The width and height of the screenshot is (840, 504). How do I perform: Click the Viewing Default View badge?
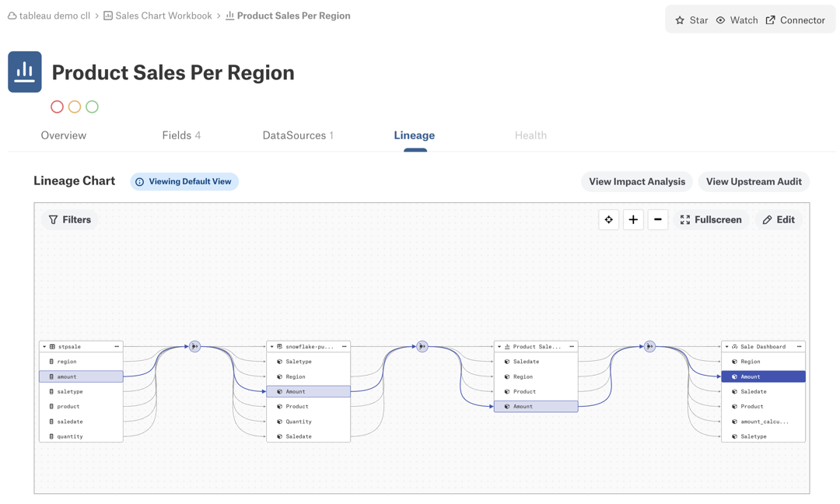(x=184, y=181)
